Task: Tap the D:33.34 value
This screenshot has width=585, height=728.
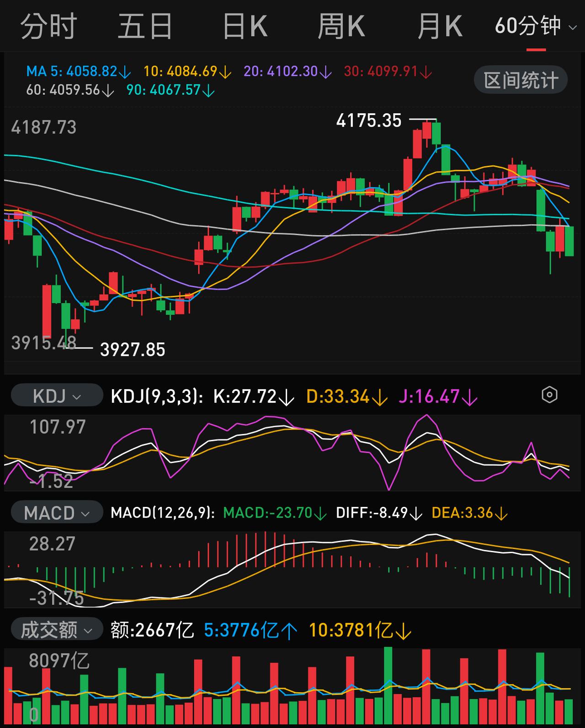Action: point(347,396)
